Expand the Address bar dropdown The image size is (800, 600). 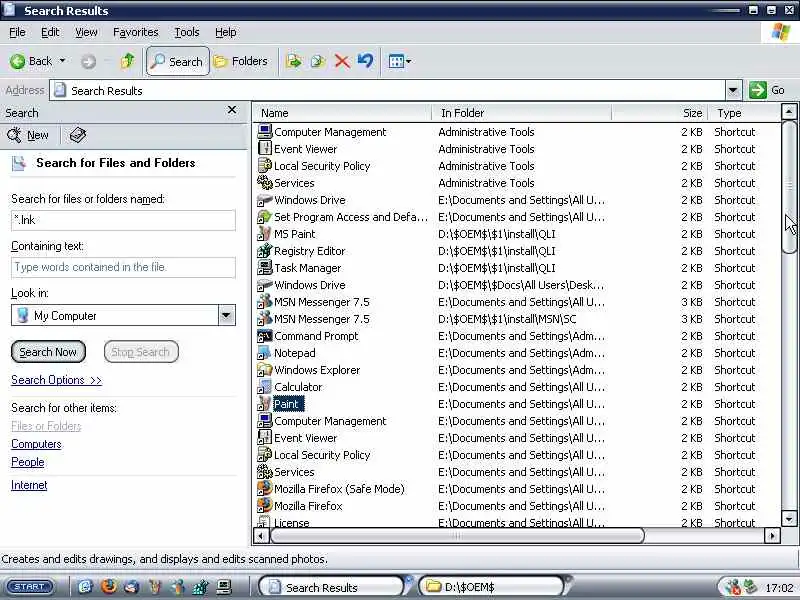[x=733, y=91]
